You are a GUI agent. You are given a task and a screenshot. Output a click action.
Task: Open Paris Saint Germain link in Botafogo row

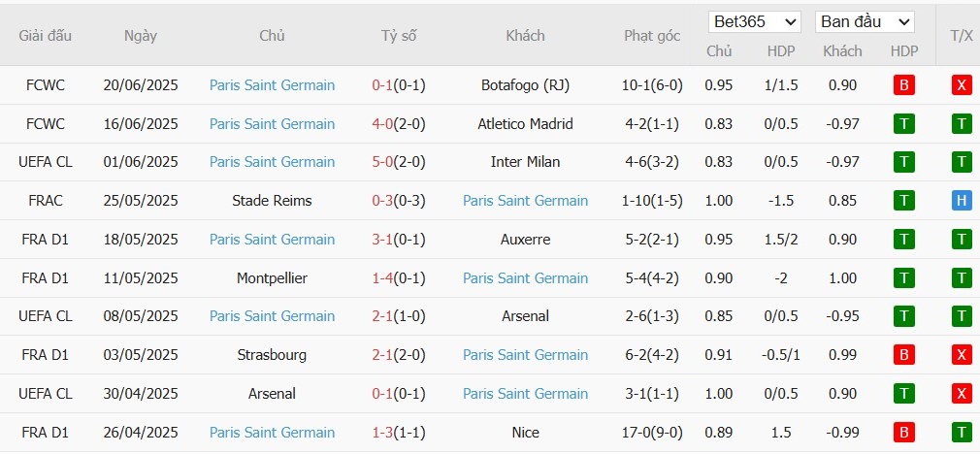point(272,85)
